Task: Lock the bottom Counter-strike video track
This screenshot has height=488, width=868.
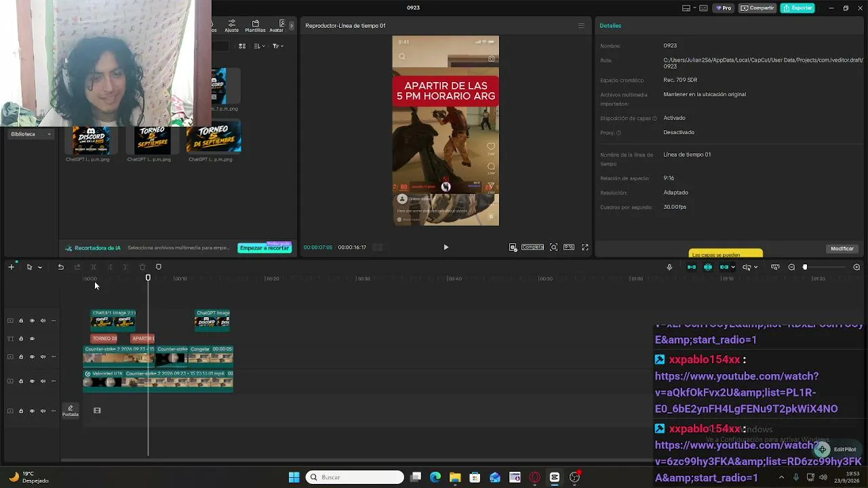Action: point(21,381)
